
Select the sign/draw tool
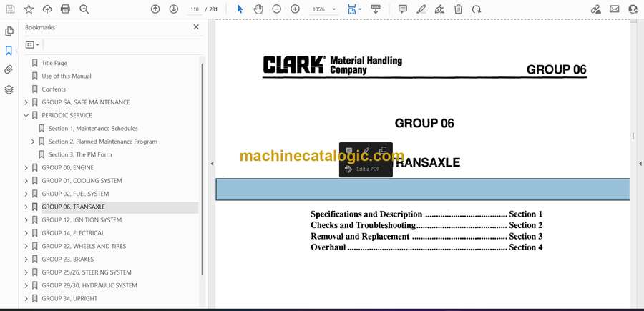click(x=439, y=9)
